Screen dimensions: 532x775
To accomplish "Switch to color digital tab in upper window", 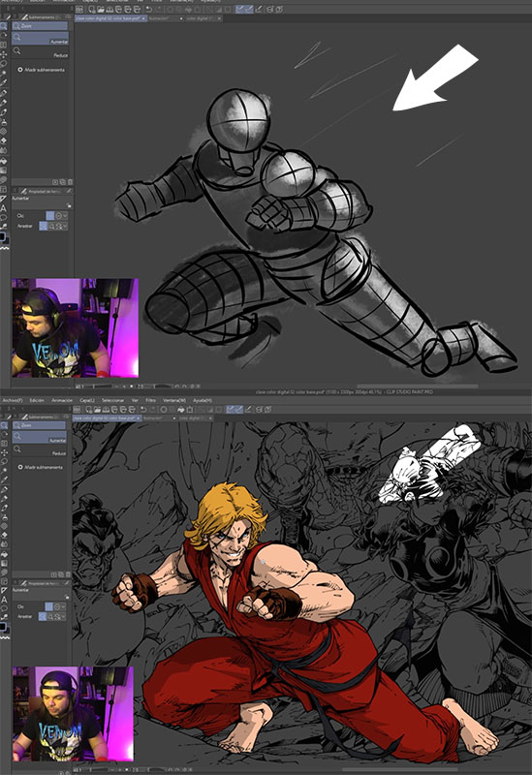I will (x=200, y=18).
